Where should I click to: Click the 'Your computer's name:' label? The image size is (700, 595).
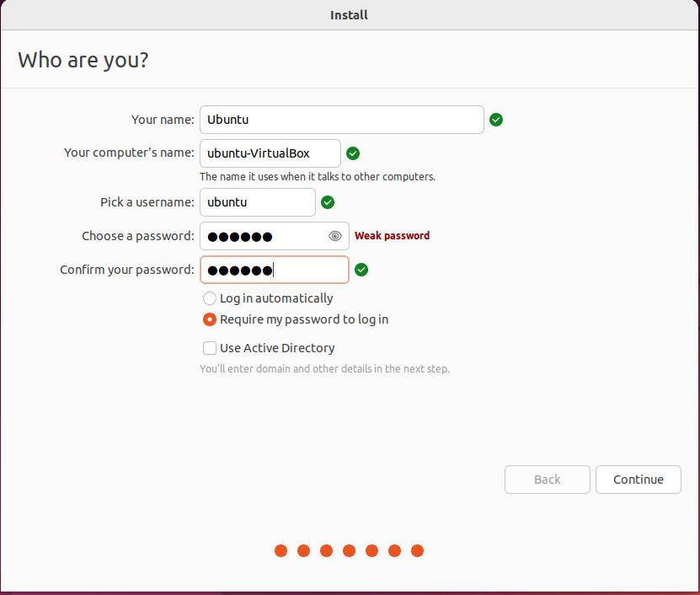pos(129,153)
